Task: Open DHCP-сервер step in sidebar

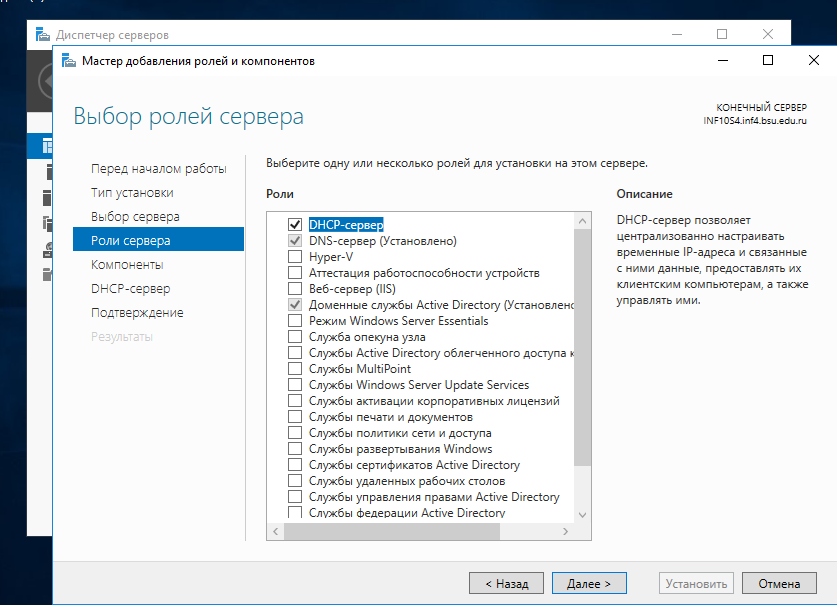Action: (x=130, y=289)
